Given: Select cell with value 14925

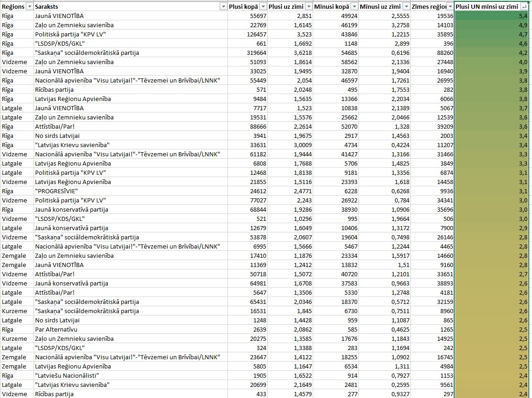Looking at the screenshot, I should [x=432, y=339].
